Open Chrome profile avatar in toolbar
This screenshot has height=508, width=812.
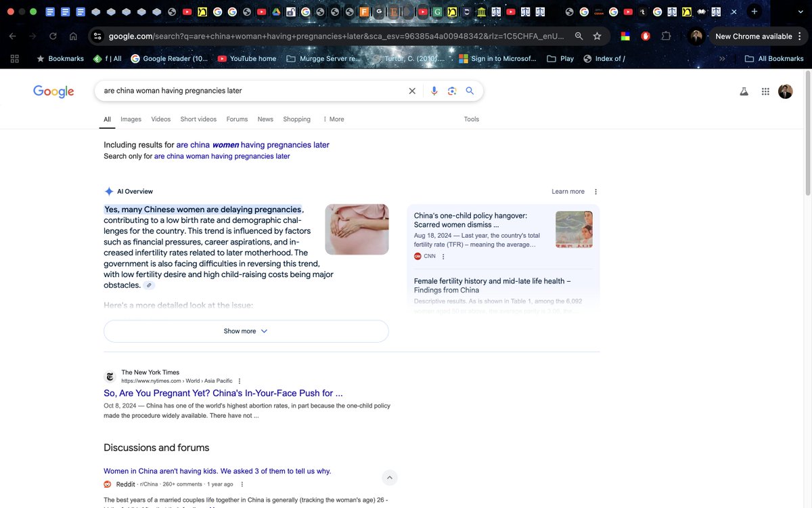[696, 37]
